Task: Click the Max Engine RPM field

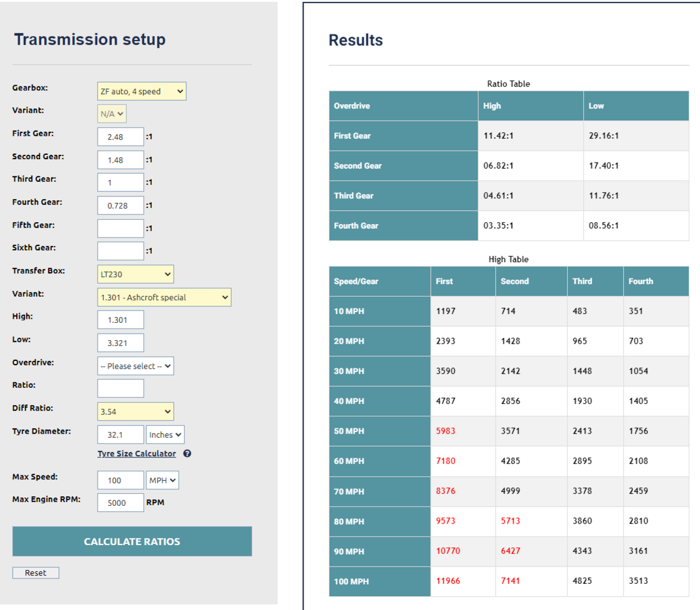Action: coord(120,503)
